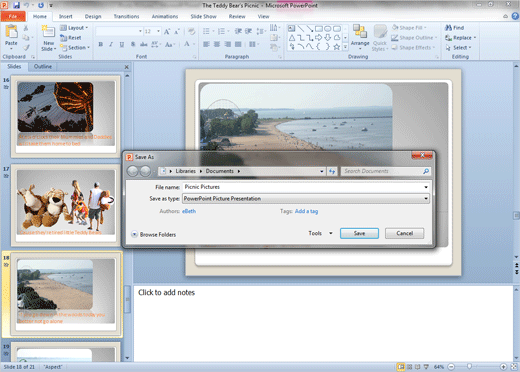Toggle Align Text Left
This screenshot has width=520, height=372.
point(206,44)
